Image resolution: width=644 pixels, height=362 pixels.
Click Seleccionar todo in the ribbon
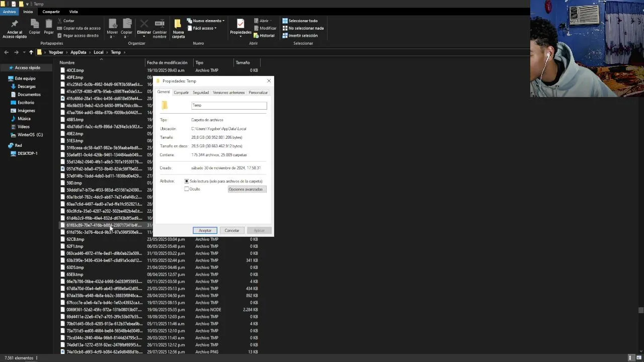coord(300,21)
